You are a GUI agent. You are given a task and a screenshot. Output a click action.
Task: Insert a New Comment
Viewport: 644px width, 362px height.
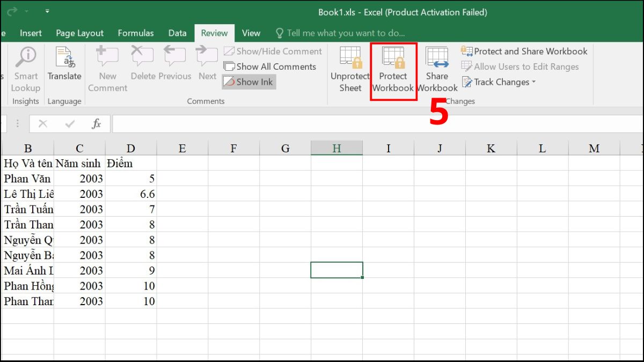coord(107,68)
